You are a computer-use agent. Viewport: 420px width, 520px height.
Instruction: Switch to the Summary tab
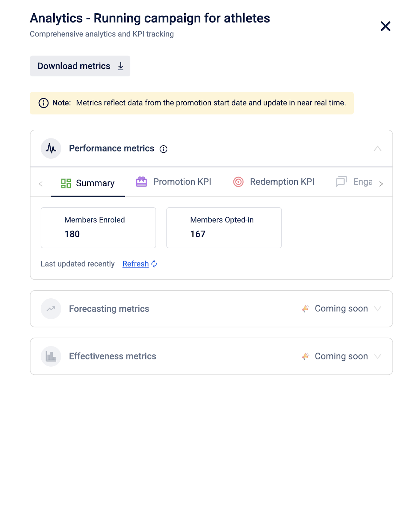(88, 183)
